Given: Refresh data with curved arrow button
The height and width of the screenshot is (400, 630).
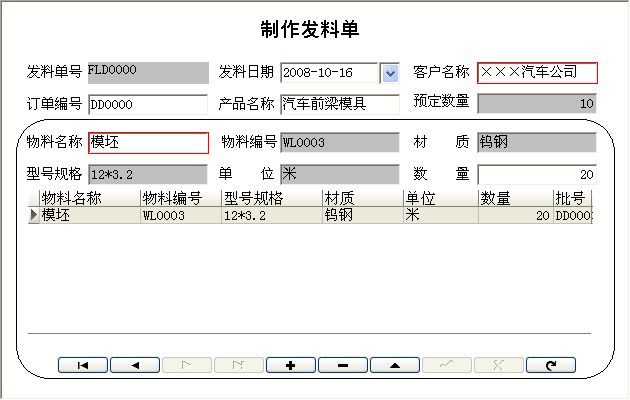Looking at the screenshot, I should coord(551,365).
